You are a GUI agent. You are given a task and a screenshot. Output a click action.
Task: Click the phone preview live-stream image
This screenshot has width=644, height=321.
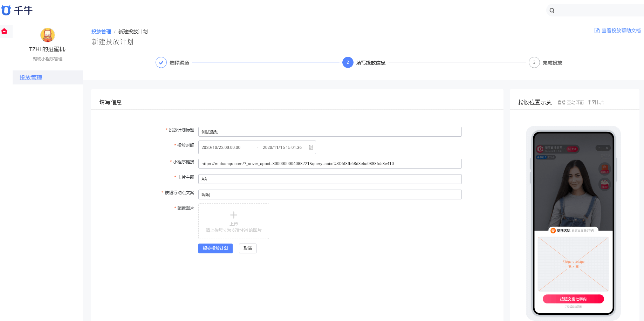(573, 182)
